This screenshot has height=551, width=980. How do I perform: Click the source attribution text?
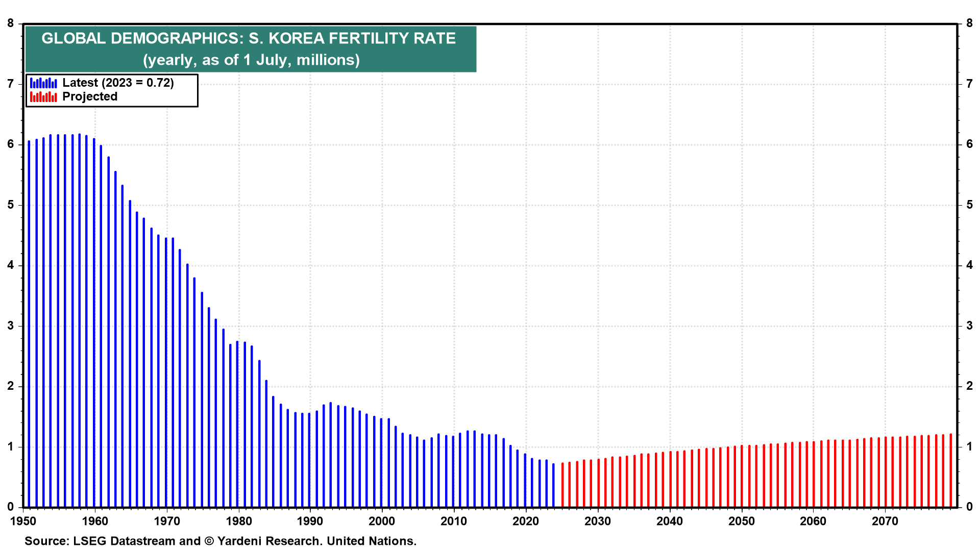[x=220, y=541]
